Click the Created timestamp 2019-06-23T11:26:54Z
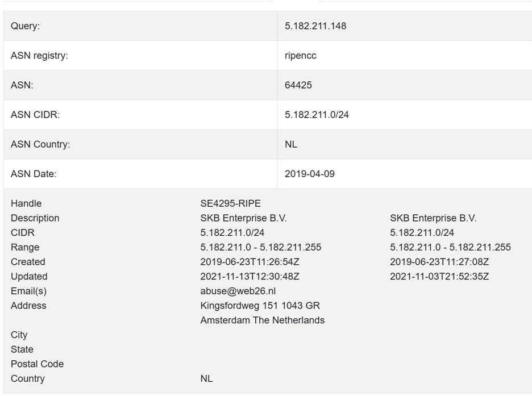Screen dimensions: 532x396 click(250, 262)
